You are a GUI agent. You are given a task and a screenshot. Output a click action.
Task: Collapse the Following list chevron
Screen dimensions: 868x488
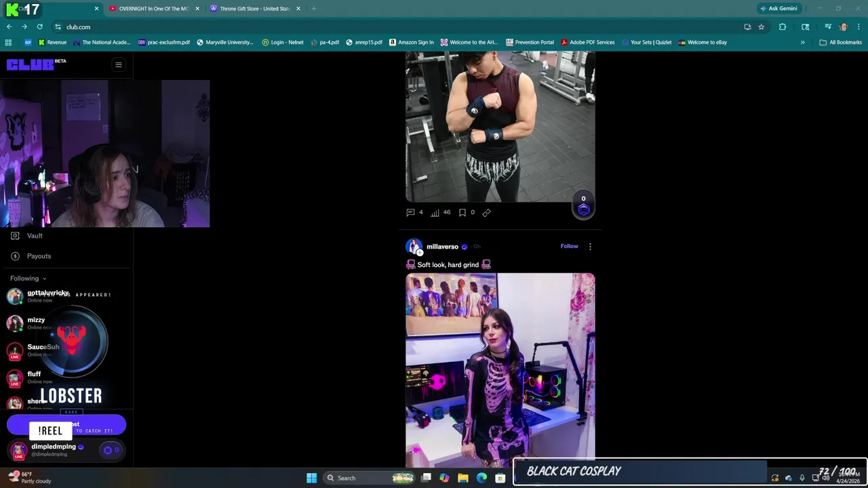coord(44,279)
